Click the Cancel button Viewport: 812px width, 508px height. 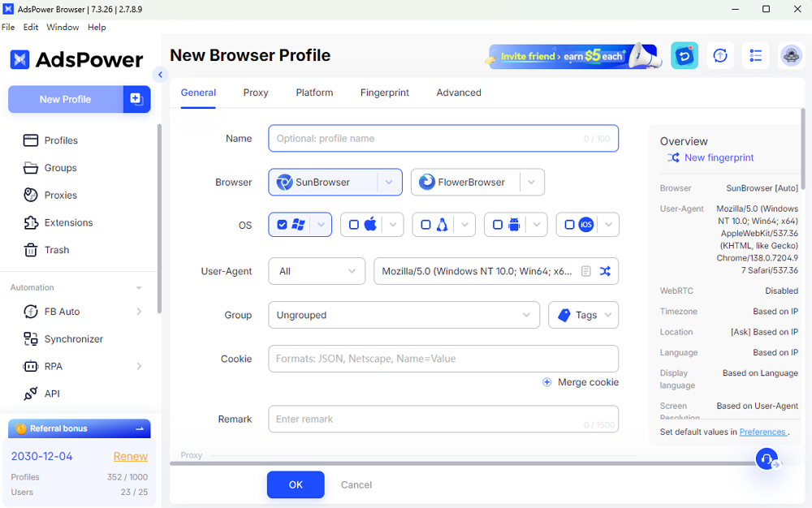coord(356,484)
